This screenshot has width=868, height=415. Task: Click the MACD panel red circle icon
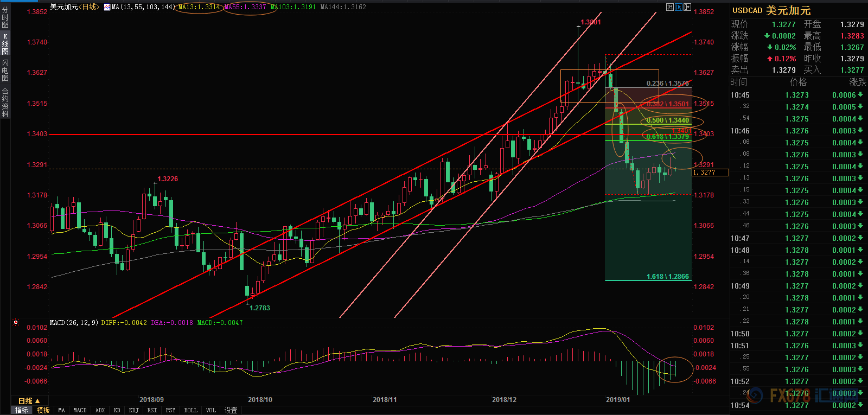pos(16,322)
